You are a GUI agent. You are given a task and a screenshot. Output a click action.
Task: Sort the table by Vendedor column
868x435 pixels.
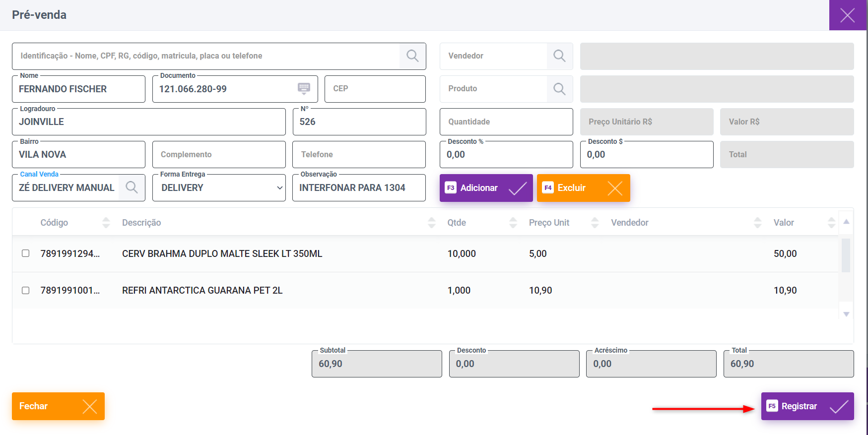(757, 223)
